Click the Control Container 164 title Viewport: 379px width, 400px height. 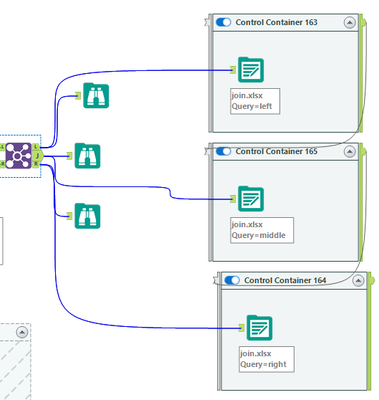tap(285, 280)
